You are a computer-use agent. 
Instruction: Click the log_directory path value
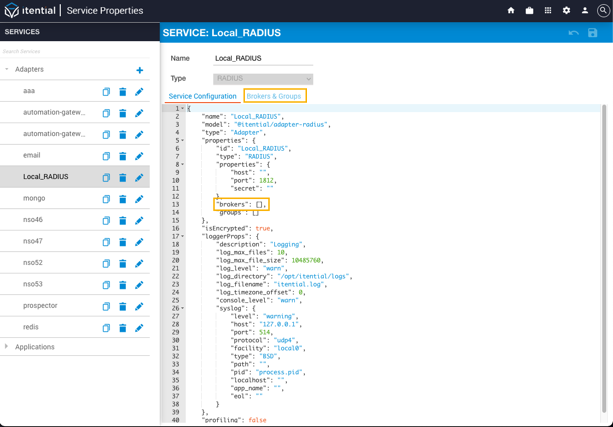pyautogui.click(x=313, y=276)
